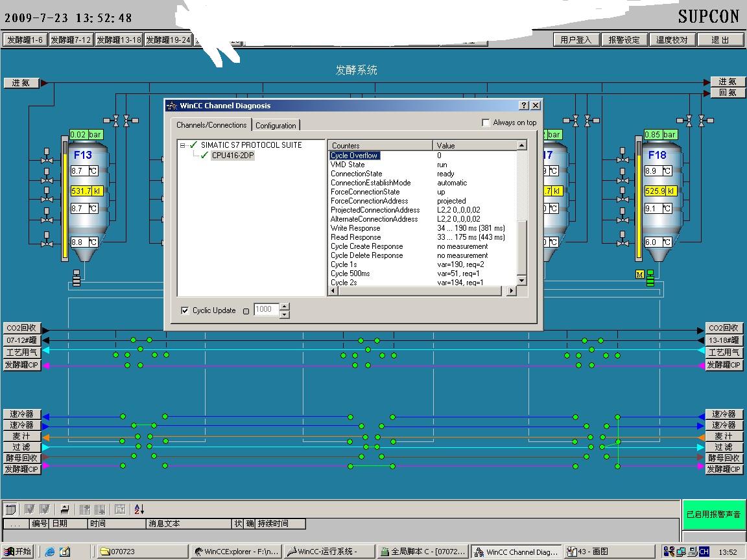Screen dimensions: 747x560
Task: Collapse the SIMATIC S7 PROTOCOL SUITE tree node
Action: (x=182, y=145)
